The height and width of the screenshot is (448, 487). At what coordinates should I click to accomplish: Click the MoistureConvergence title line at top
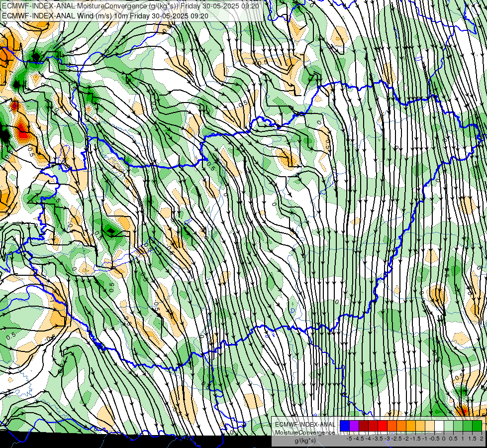[x=130, y=5]
